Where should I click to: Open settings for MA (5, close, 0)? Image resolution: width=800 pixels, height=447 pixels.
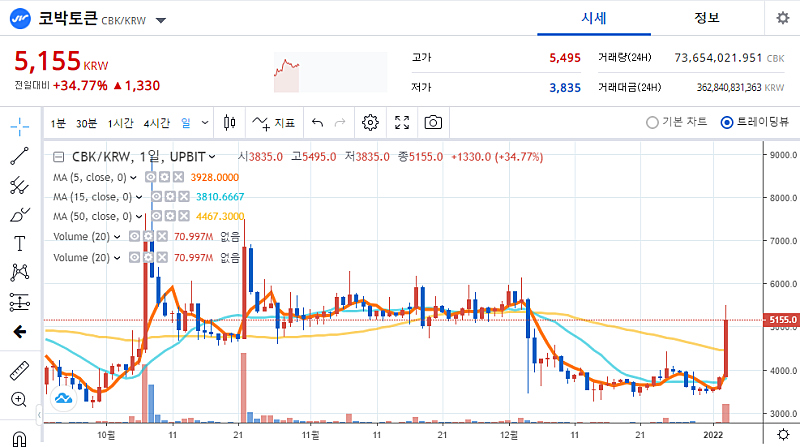pos(164,177)
